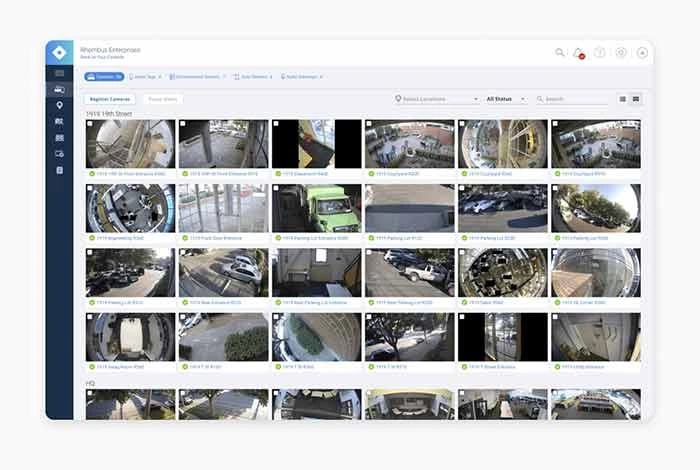Viewport: 700px width, 470px height.
Task: Open the settings gear icon in header
Action: pyautogui.click(x=621, y=53)
